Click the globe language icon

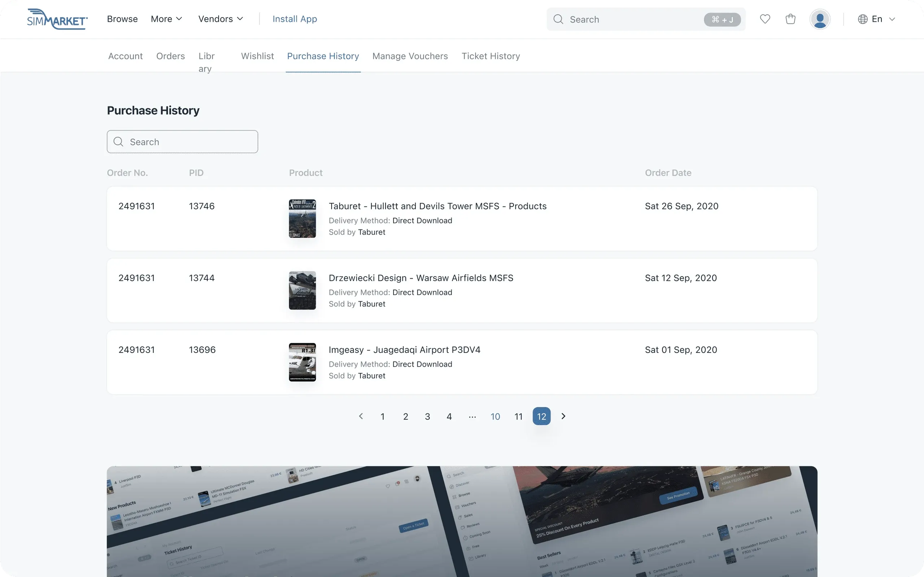pos(863,19)
